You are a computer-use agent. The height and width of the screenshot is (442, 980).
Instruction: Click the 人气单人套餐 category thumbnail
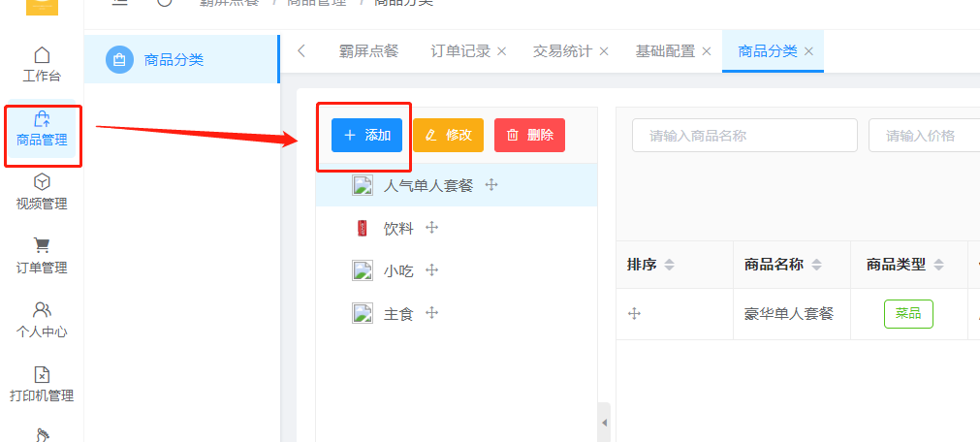click(x=363, y=186)
